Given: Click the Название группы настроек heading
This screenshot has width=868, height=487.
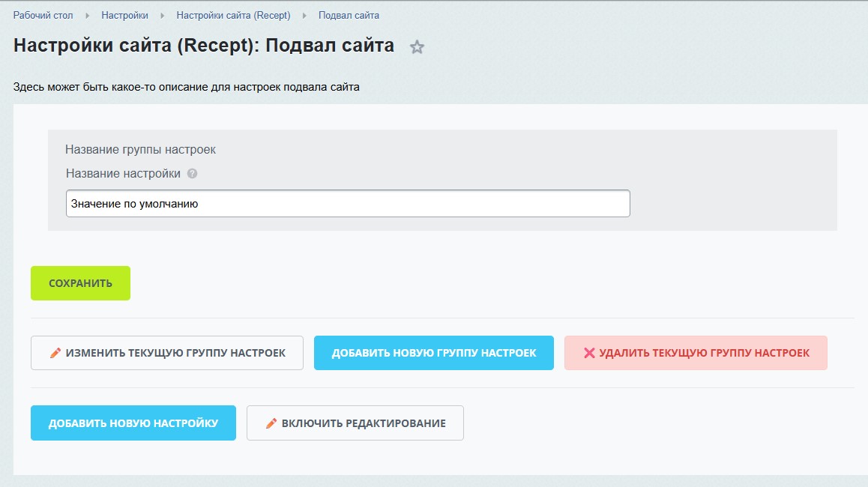Looking at the screenshot, I should (x=140, y=150).
